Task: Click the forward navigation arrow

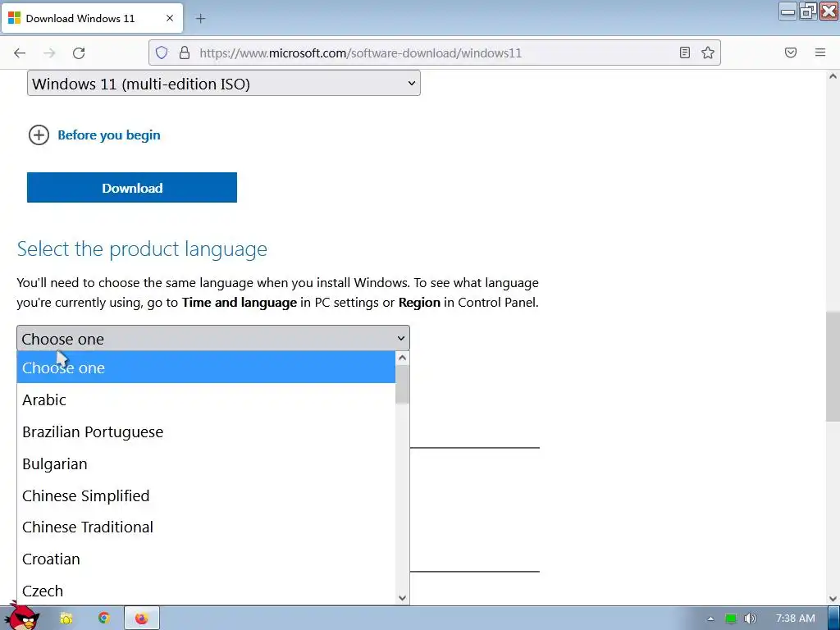Action: coord(49,52)
